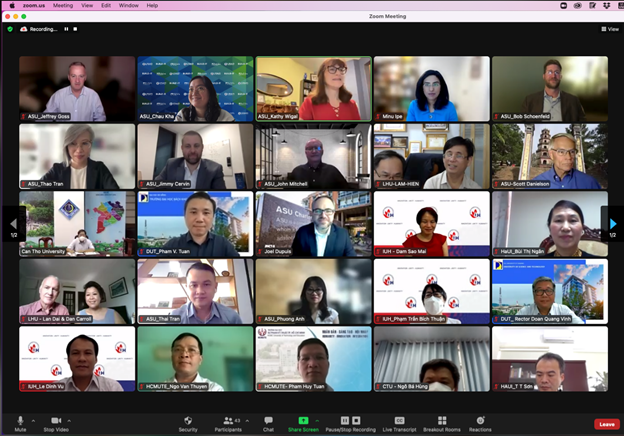Select HCMUTE_Ngo Van Thuyen video tile
624x436 pixels.
[x=195, y=359]
